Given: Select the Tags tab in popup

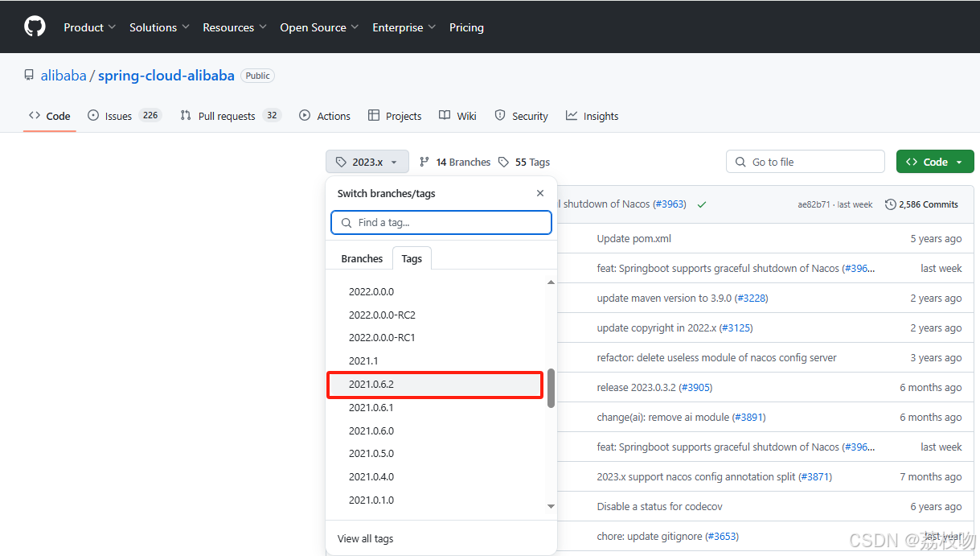Looking at the screenshot, I should pos(412,258).
